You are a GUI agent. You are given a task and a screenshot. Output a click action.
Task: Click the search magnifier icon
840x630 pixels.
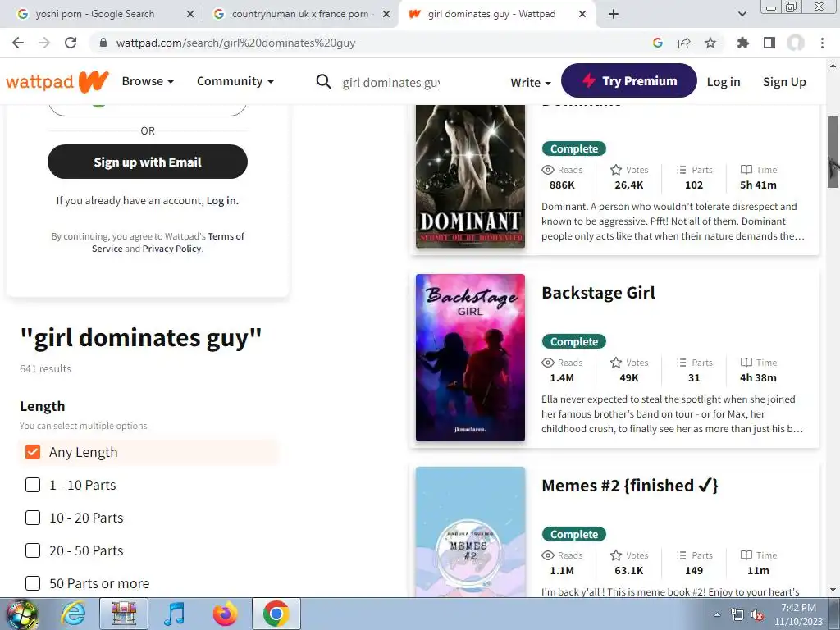coord(323,81)
